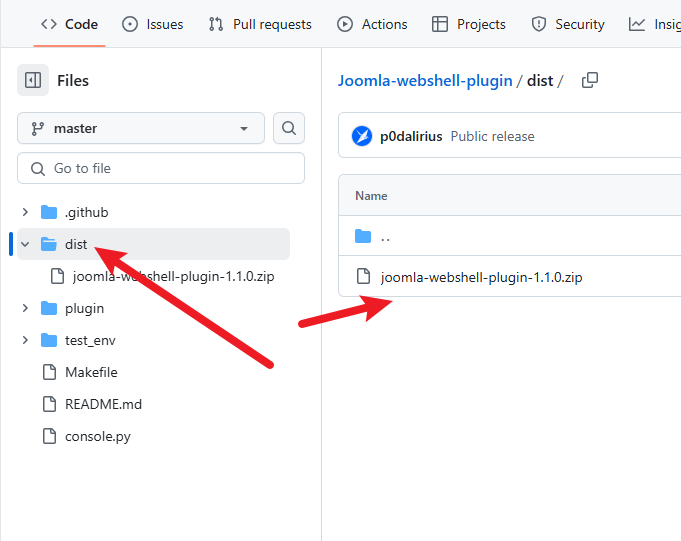Collapse the dist folder chevron
Viewport: 681px width, 541px height.
25,244
